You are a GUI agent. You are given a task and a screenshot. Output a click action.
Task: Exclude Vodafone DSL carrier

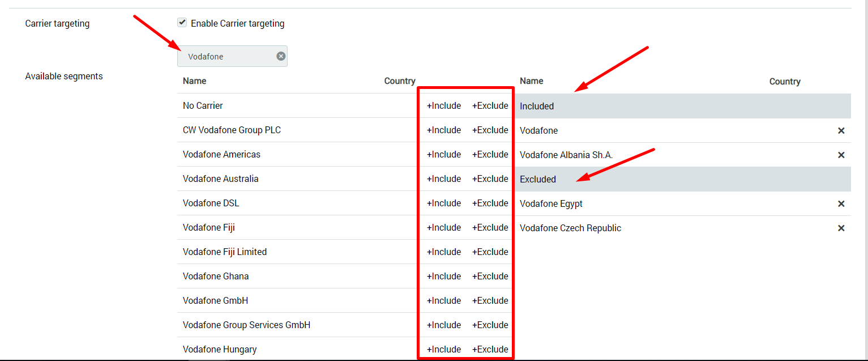point(490,203)
